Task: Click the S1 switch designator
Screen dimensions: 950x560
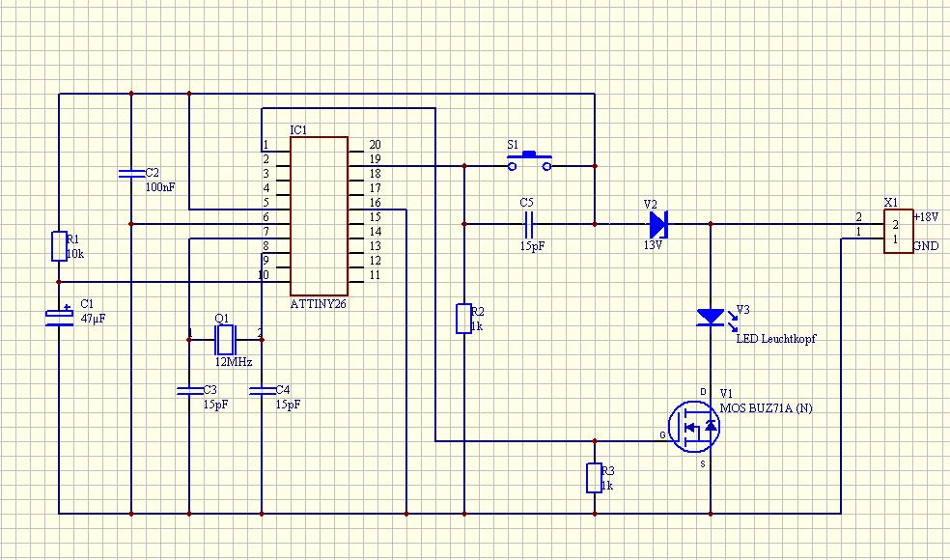Action: click(x=513, y=145)
